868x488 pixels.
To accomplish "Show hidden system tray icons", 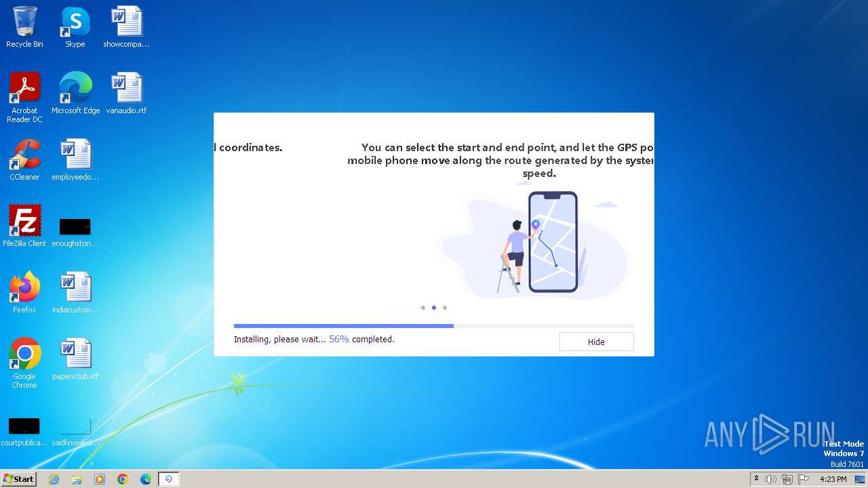I will (x=756, y=479).
